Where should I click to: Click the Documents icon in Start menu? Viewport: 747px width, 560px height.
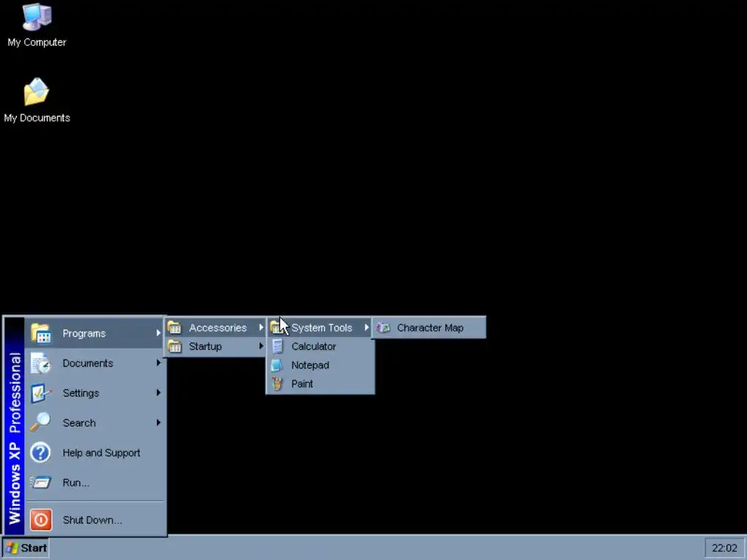(x=41, y=363)
